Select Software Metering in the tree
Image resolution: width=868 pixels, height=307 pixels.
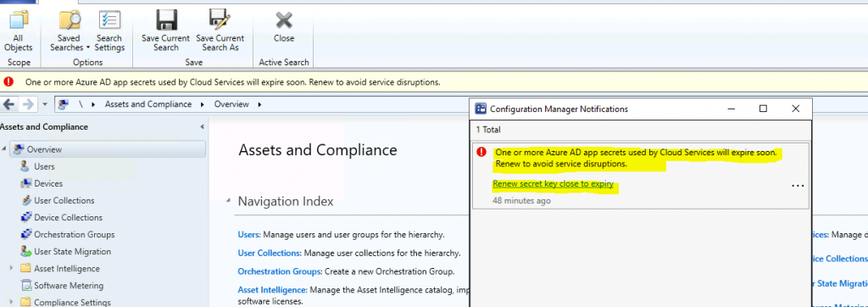point(69,286)
